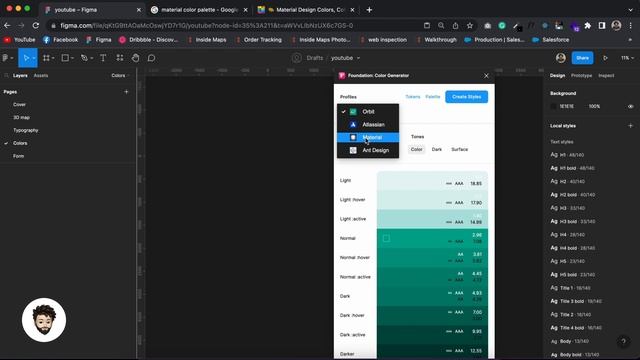640x360 pixels.
Task: Reload the browser page
Action: tap(36, 25)
